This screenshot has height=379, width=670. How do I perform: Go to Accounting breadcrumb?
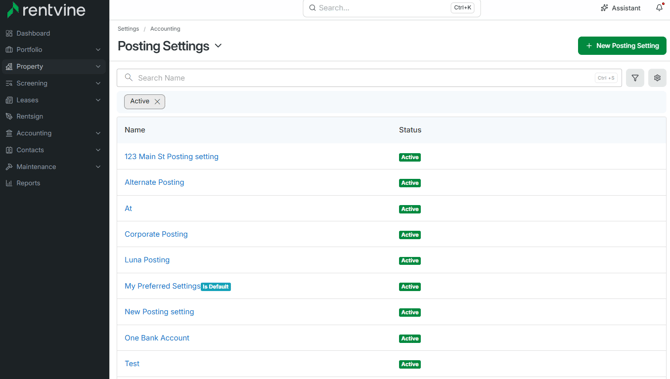pyautogui.click(x=165, y=29)
